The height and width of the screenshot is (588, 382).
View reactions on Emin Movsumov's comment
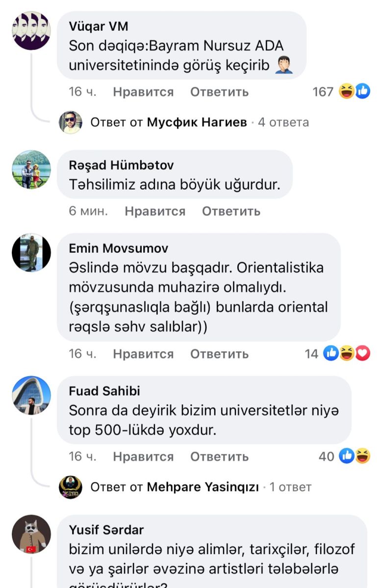pos(347,354)
